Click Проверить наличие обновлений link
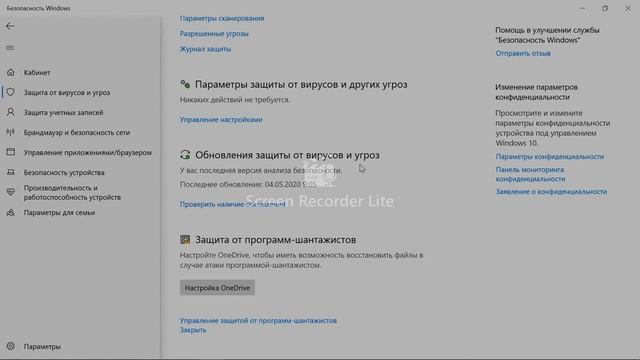This screenshot has width=640, height=360. coord(233,204)
